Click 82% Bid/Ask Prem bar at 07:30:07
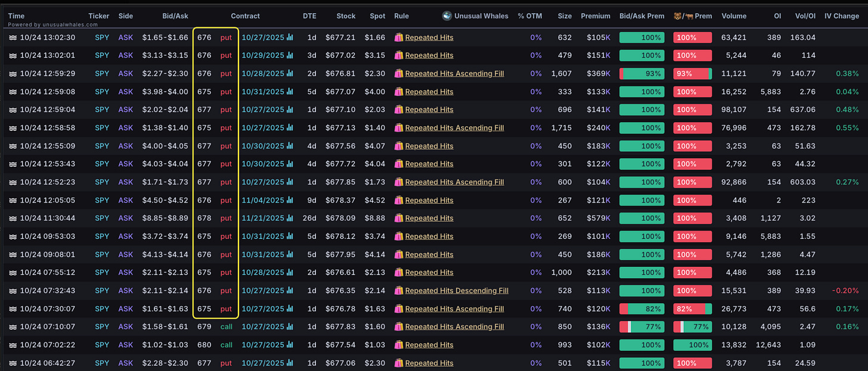Screen dimensions: 868x371 (x=641, y=308)
